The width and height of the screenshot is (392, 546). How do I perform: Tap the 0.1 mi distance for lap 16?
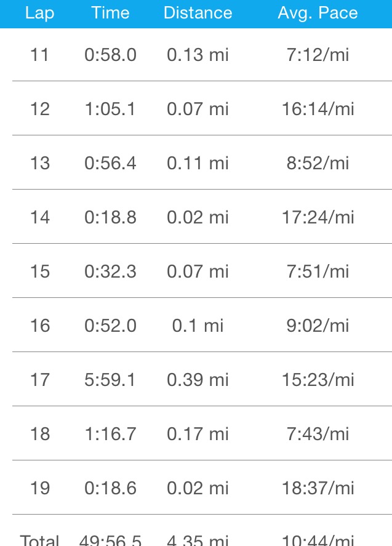coord(198,326)
